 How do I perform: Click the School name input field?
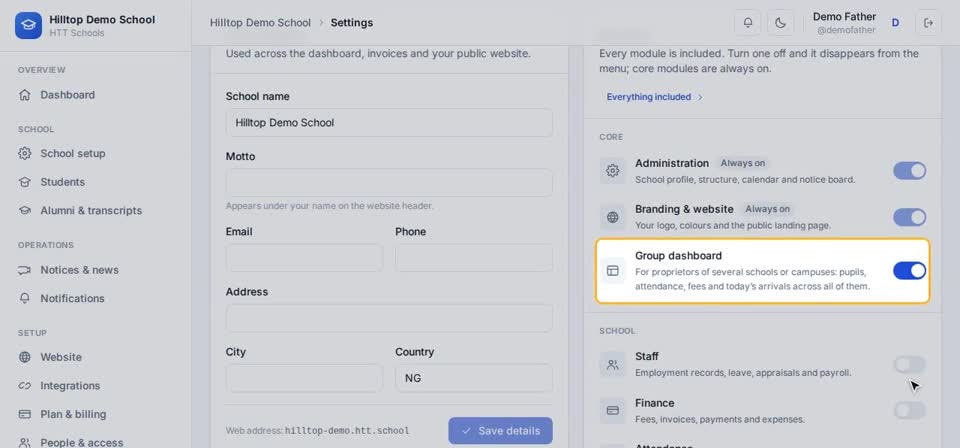point(389,122)
